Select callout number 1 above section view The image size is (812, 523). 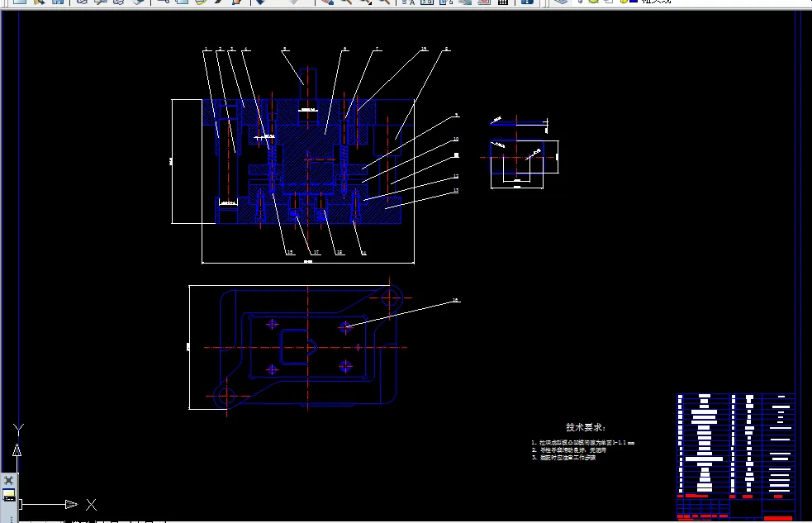coord(207,50)
